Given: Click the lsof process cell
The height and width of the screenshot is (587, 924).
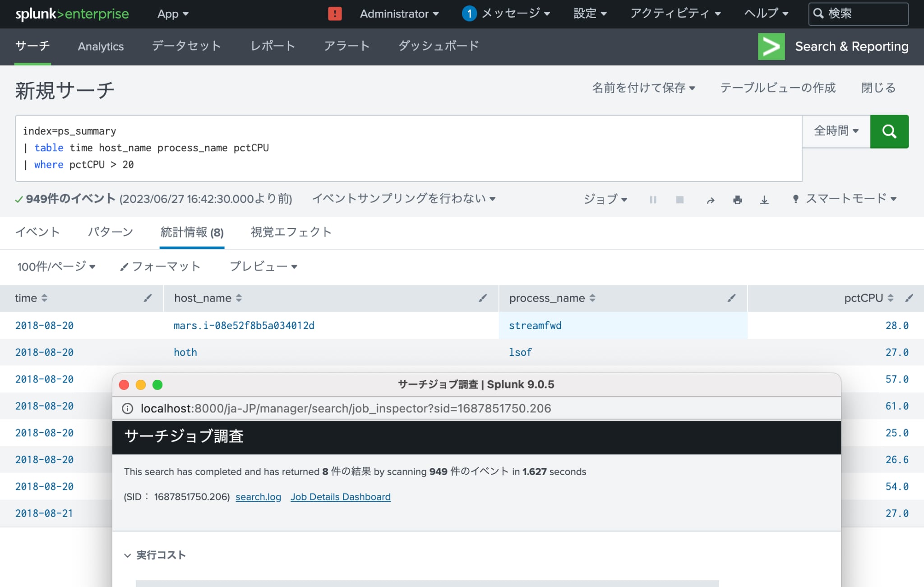Looking at the screenshot, I should click(x=520, y=352).
